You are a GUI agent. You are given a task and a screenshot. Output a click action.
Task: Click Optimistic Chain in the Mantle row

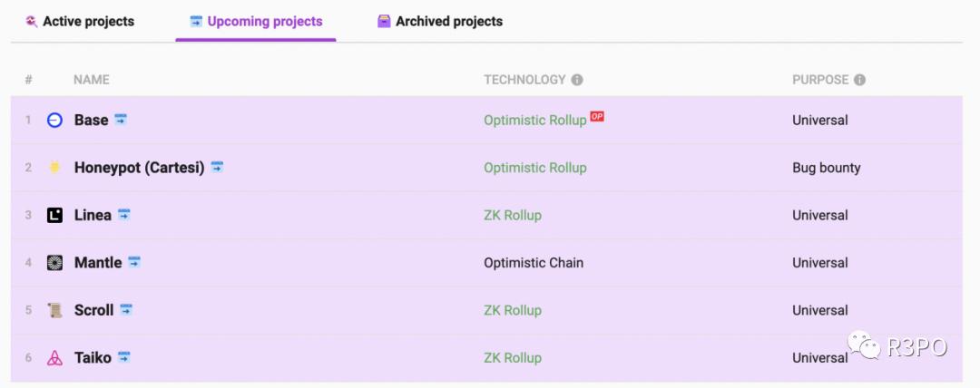pyautogui.click(x=534, y=263)
